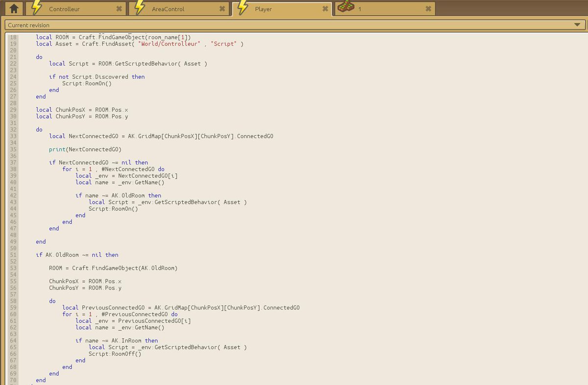The height and width of the screenshot is (385, 588).
Task: Close the Player tab
Action: 325,9
